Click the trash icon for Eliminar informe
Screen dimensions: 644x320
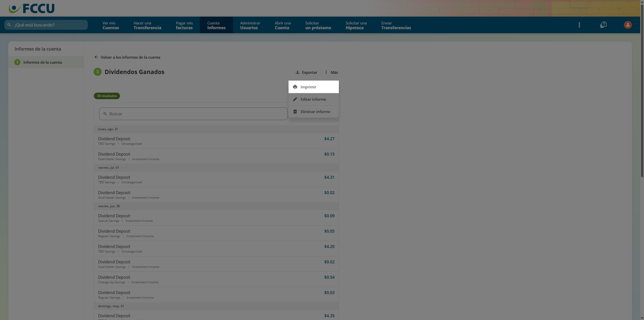pos(295,112)
